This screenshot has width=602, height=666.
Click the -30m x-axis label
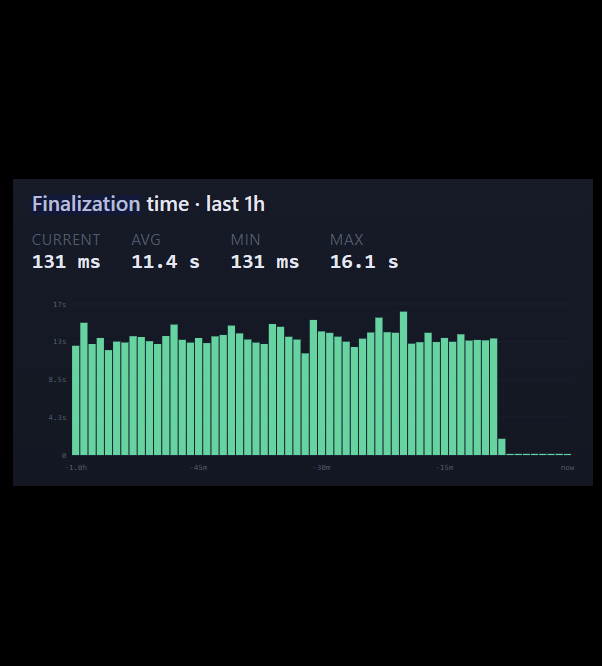(x=322, y=468)
